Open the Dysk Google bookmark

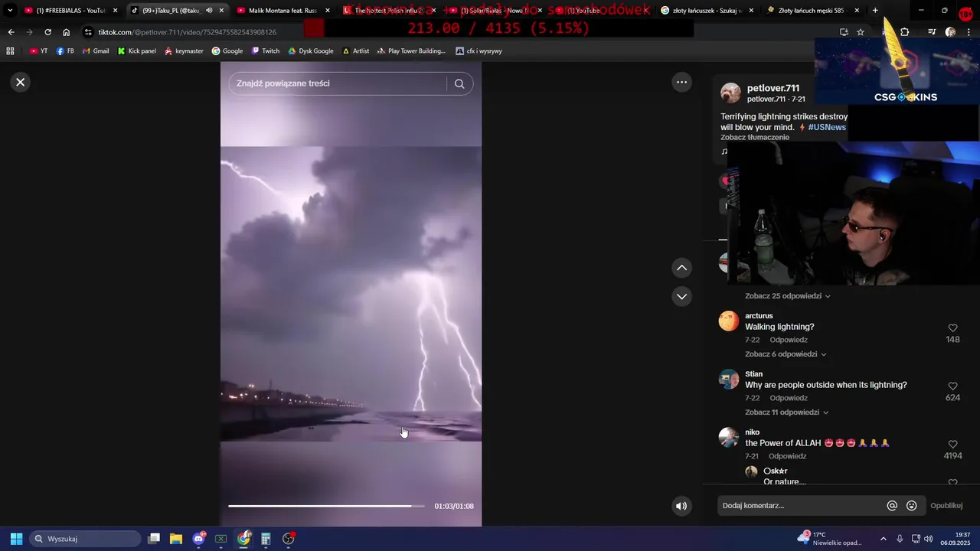(311, 51)
